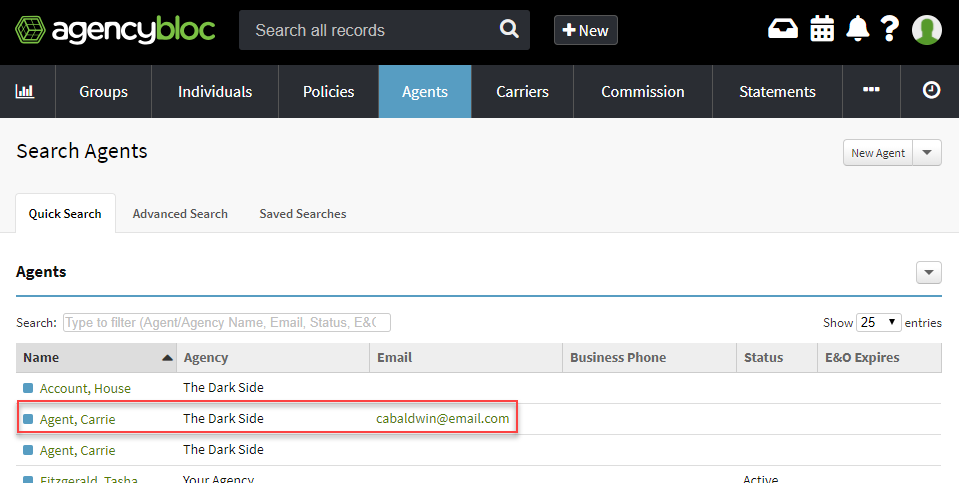
Task: Sort by the E&O Expires column header
Action: click(x=879, y=358)
